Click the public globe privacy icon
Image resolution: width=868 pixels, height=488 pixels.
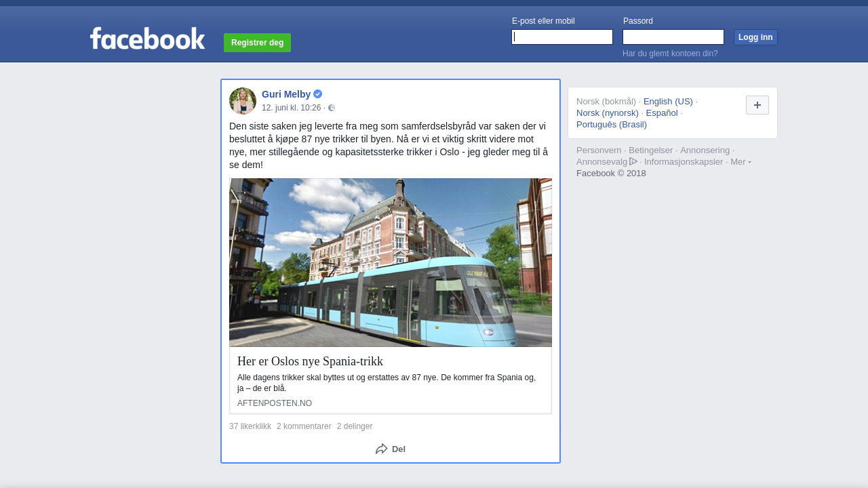pos(332,108)
